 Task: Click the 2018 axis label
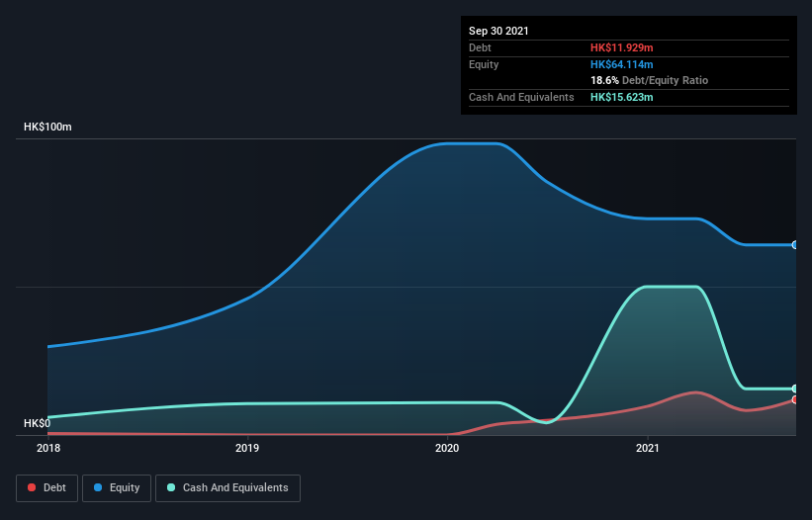[48, 448]
